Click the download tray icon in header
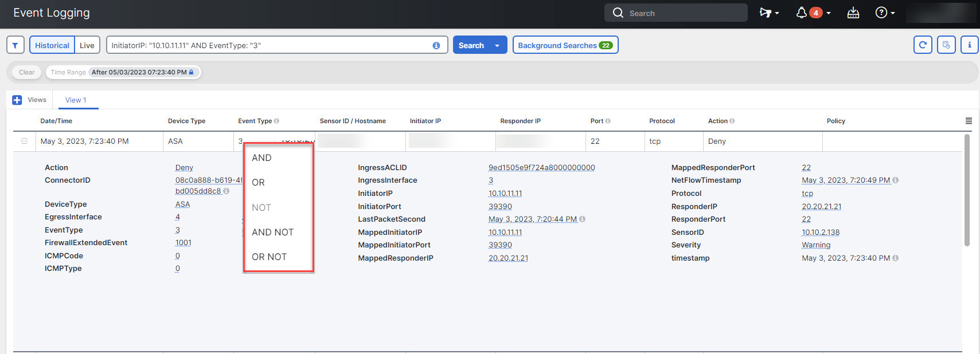Image resolution: width=980 pixels, height=354 pixels. point(853,13)
